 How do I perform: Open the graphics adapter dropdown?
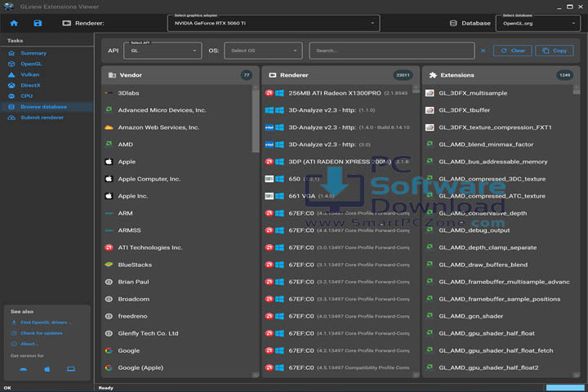(x=274, y=23)
